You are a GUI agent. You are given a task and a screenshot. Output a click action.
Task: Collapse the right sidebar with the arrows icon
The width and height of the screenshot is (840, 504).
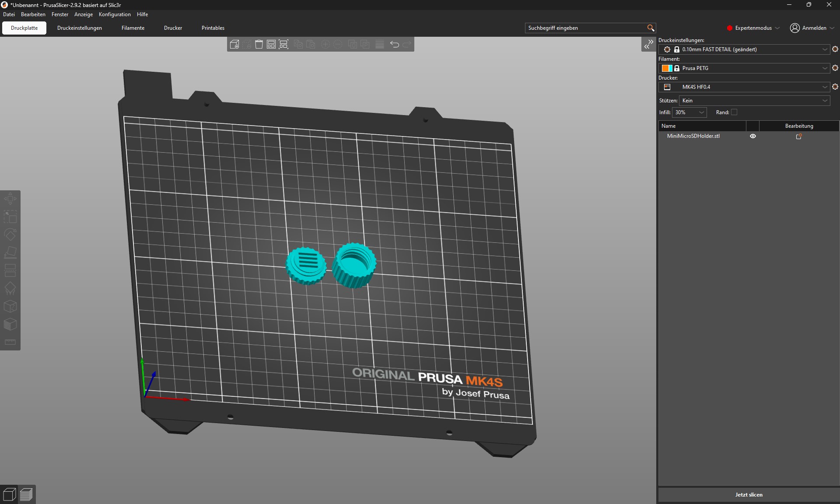(x=648, y=44)
